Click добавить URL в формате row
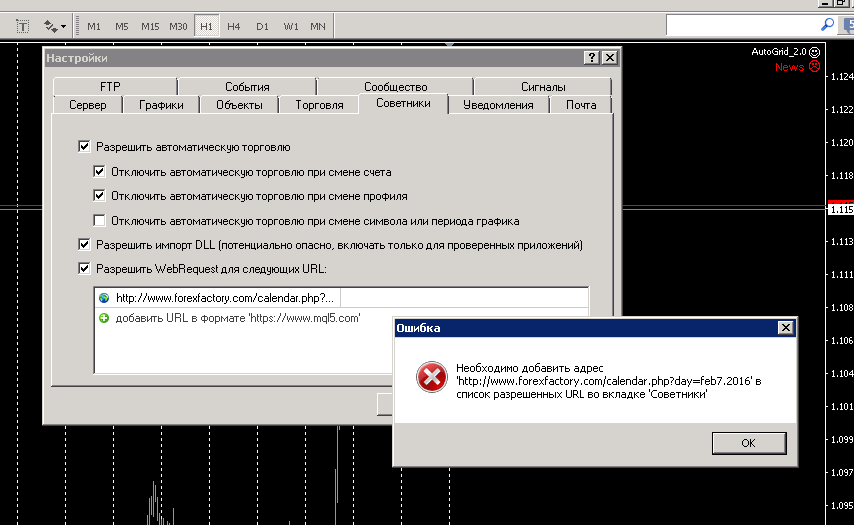The height and width of the screenshot is (525, 854). (x=237, y=318)
